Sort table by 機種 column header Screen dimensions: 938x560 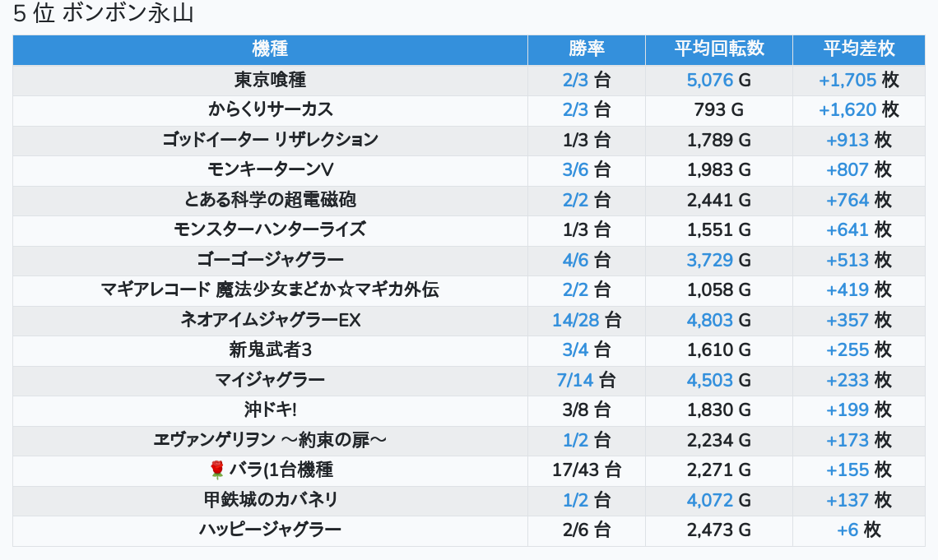tap(270, 49)
